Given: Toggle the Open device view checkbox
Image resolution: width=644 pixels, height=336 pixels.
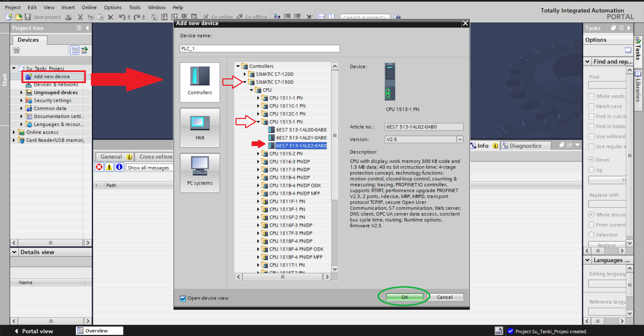Looking at the screenshot, I should pyautogui.click(x=183, y=298).
